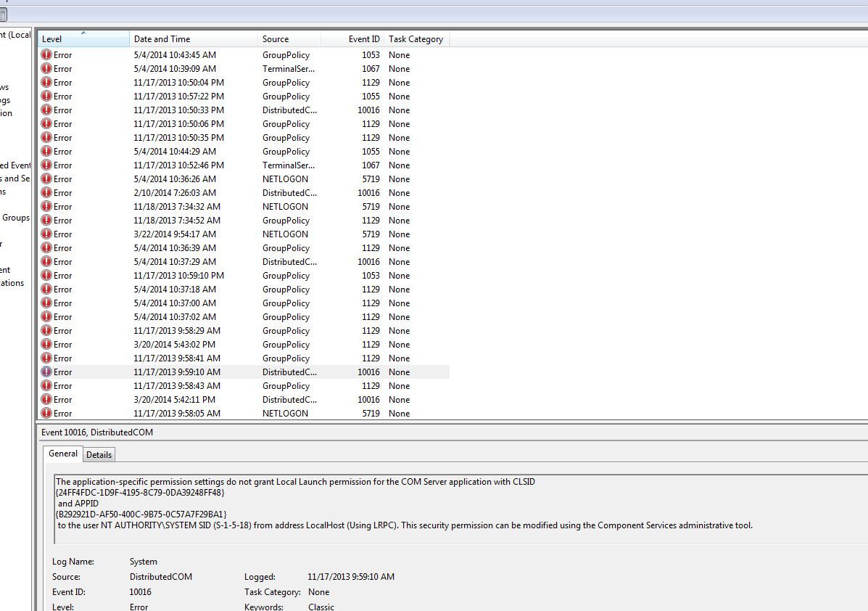Click the error icon on the 10:39:09 AM TerminalServices row
This screenshot has width=868, height=611.
(46, 69)
